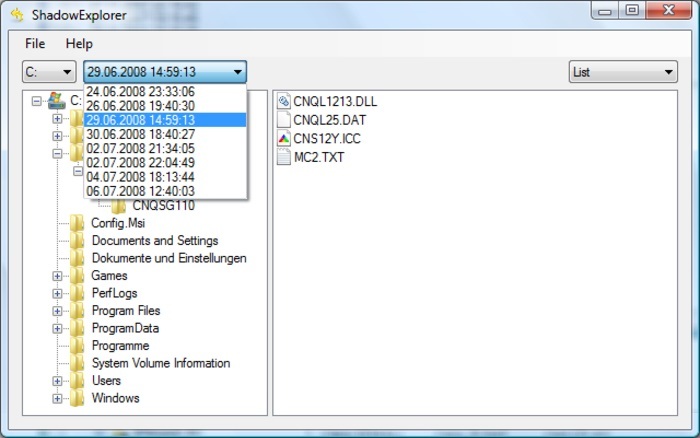Select the CNQSG110 folder icon

point(119,206)
